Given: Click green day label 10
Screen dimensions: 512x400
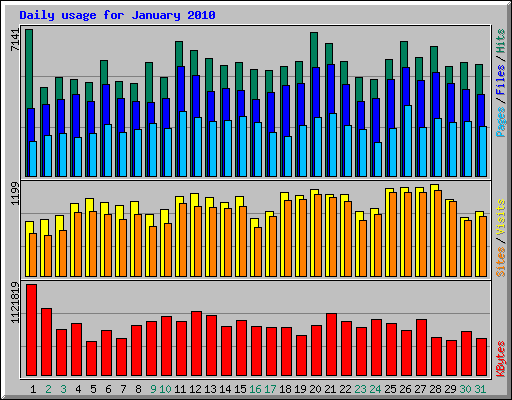Looking at the screenshot, I should tap(165, 389).
